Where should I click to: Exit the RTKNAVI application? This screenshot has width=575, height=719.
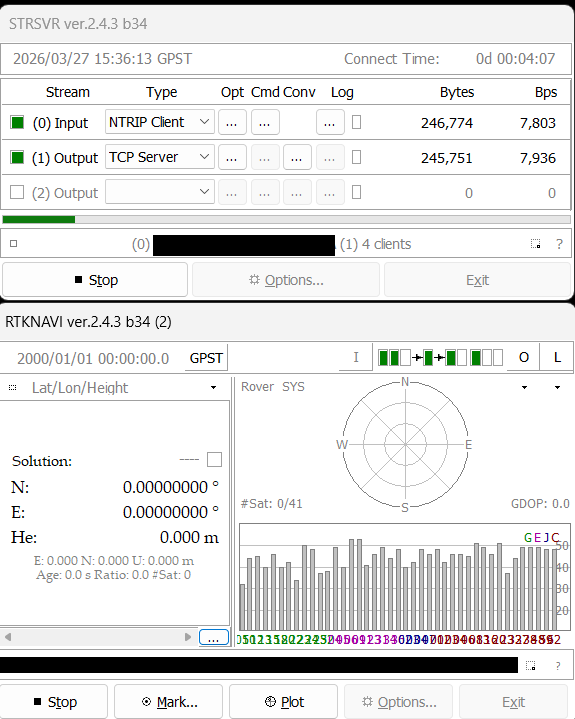(x=513, y=702)
